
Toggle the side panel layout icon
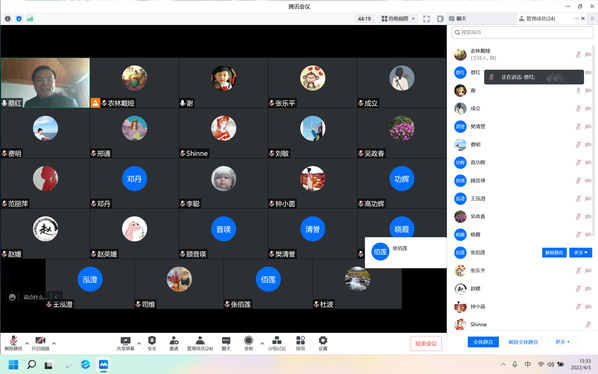pos(440,19)
